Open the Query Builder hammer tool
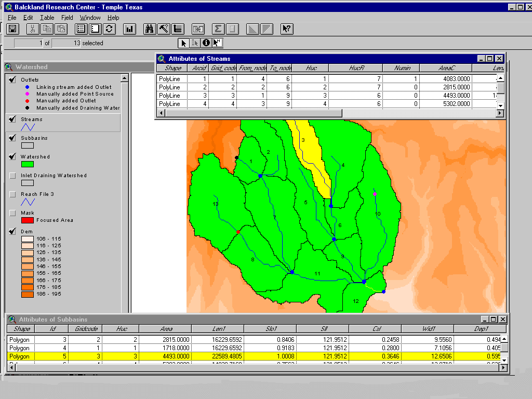The height and width of the screenshot is (399, 532). (x=163, y=29)
